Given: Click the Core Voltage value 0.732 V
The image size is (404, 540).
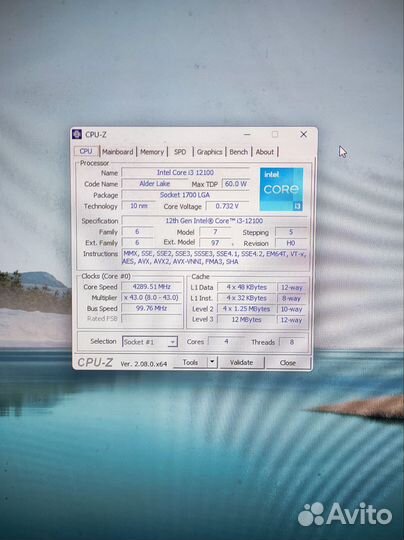Looking at the screenshot, I should click(x=227, y=206).
